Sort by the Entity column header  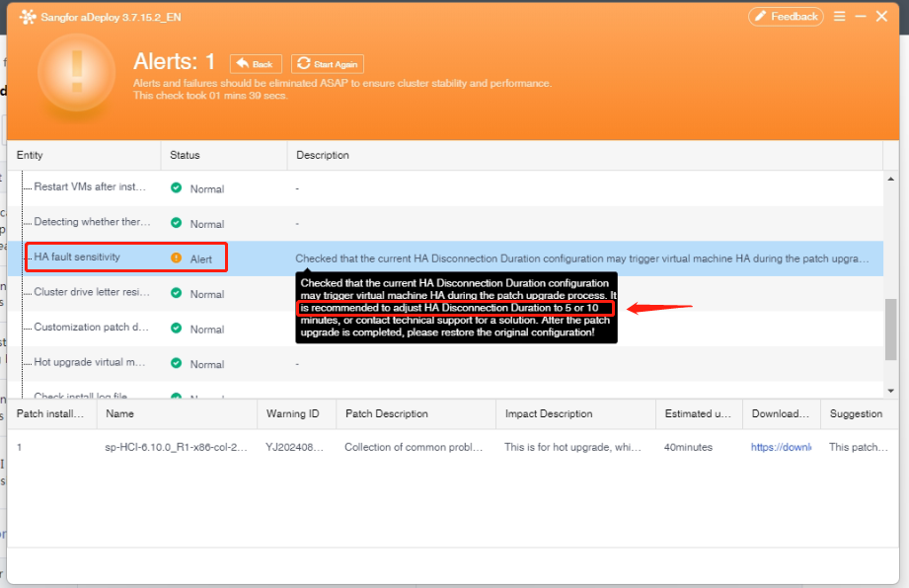[84, 155]
